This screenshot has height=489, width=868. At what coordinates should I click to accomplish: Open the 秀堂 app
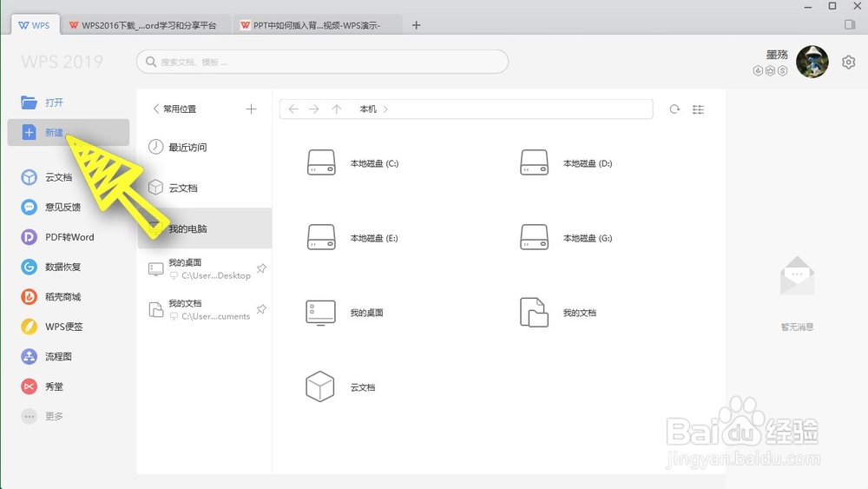42,387
